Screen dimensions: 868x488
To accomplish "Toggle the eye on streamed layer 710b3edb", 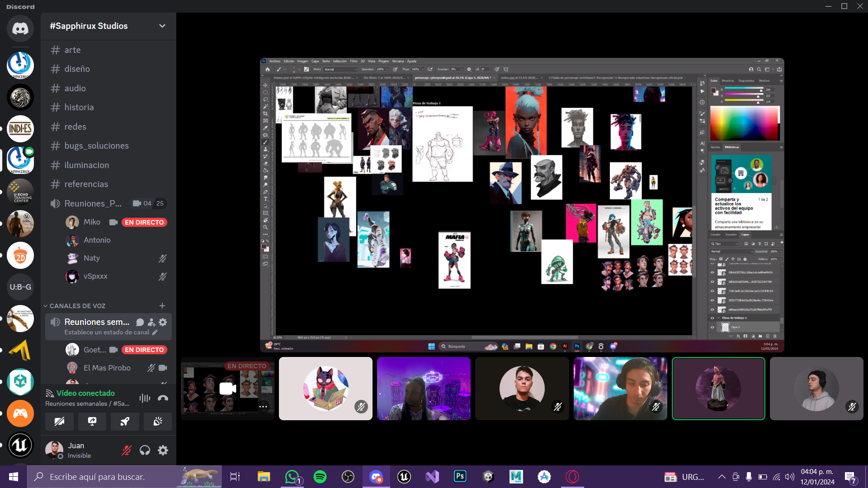I will coord(712,291).
